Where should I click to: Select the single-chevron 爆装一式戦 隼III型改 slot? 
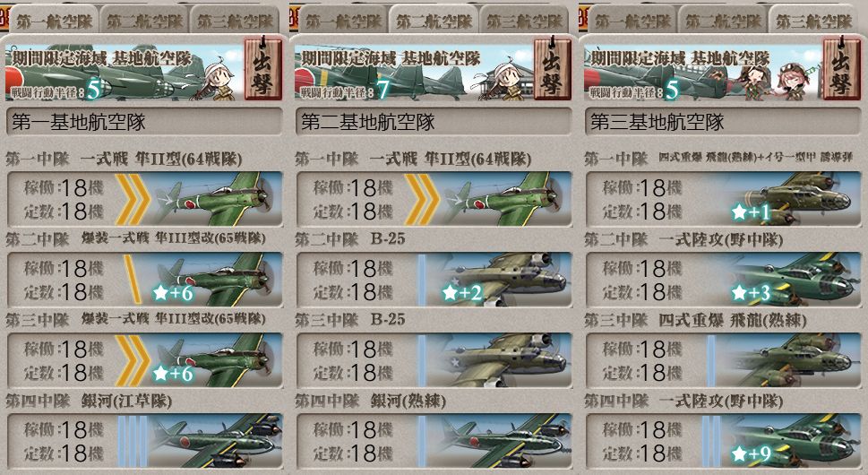[x=145, y=280]
